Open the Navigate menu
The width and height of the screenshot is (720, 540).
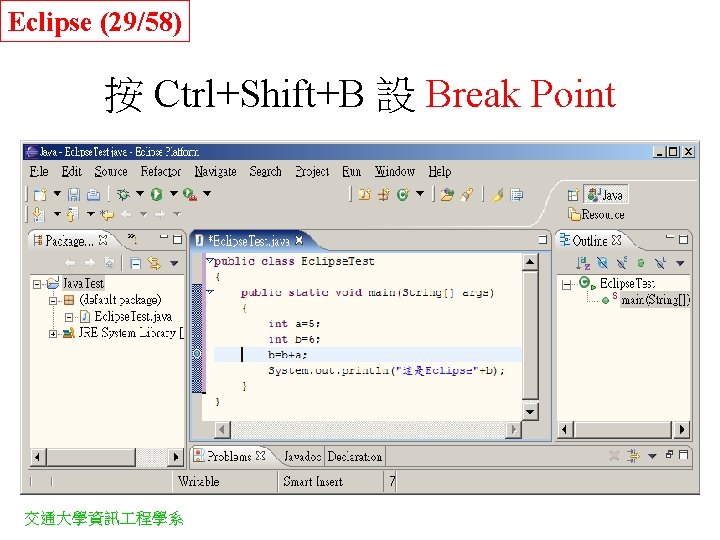pyautogui.click(x=215, y=172)
